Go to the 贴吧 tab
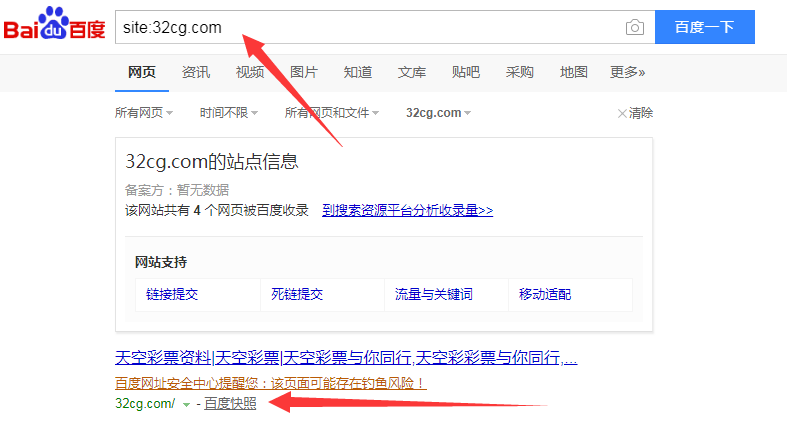 tap(466, 73)
